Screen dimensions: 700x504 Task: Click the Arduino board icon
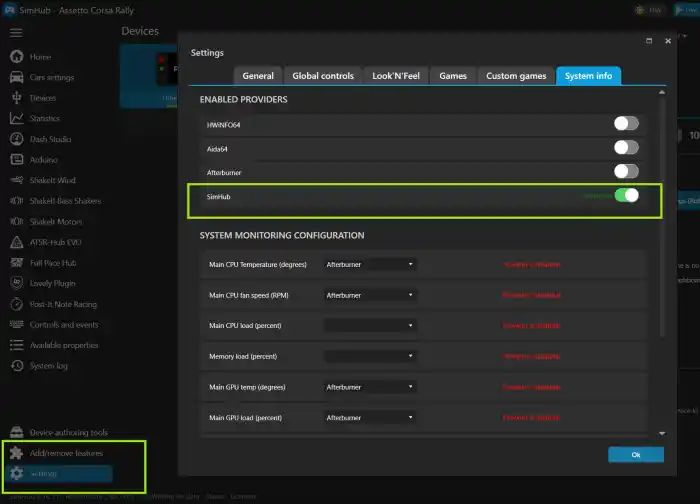17,159
